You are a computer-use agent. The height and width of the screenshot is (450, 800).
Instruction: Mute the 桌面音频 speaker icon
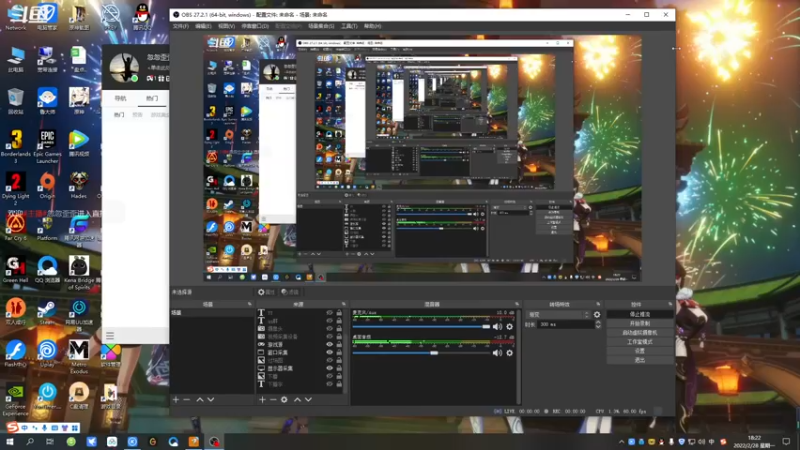coord(497,353)
